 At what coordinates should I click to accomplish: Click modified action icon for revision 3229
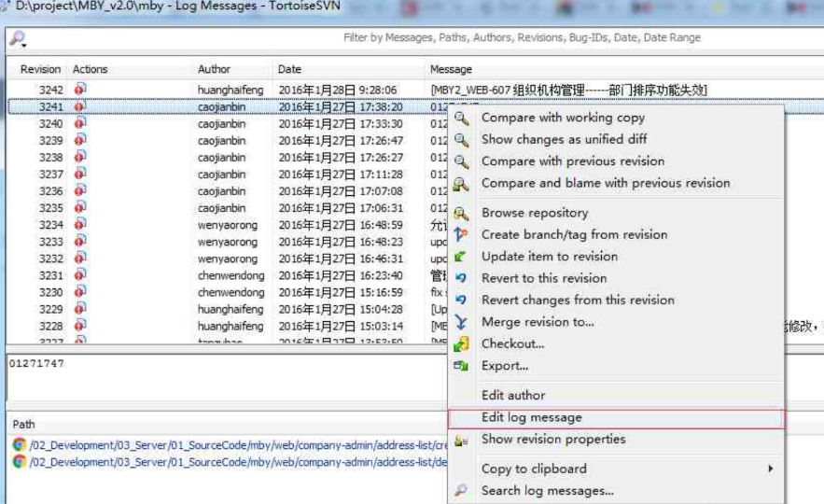[80, 309]
